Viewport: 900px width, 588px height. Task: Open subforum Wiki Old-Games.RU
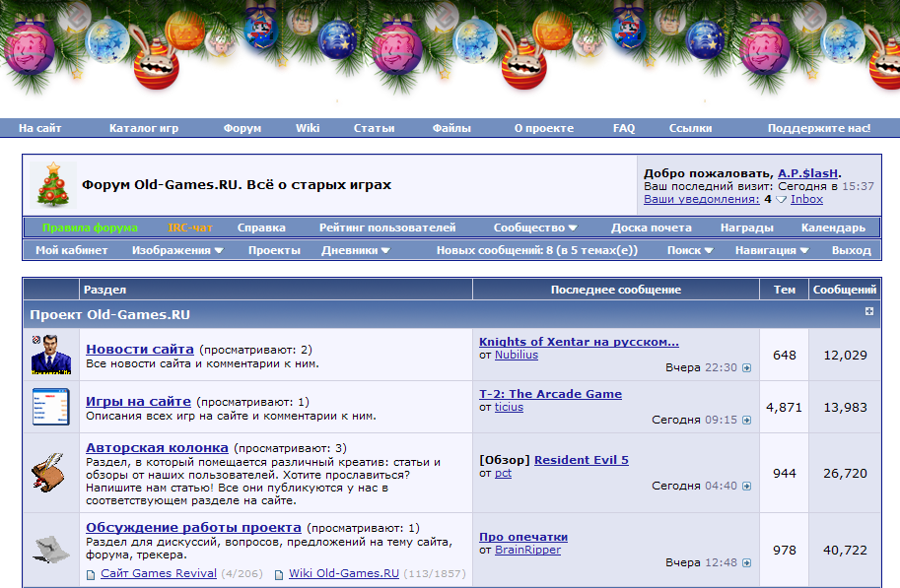344,573
